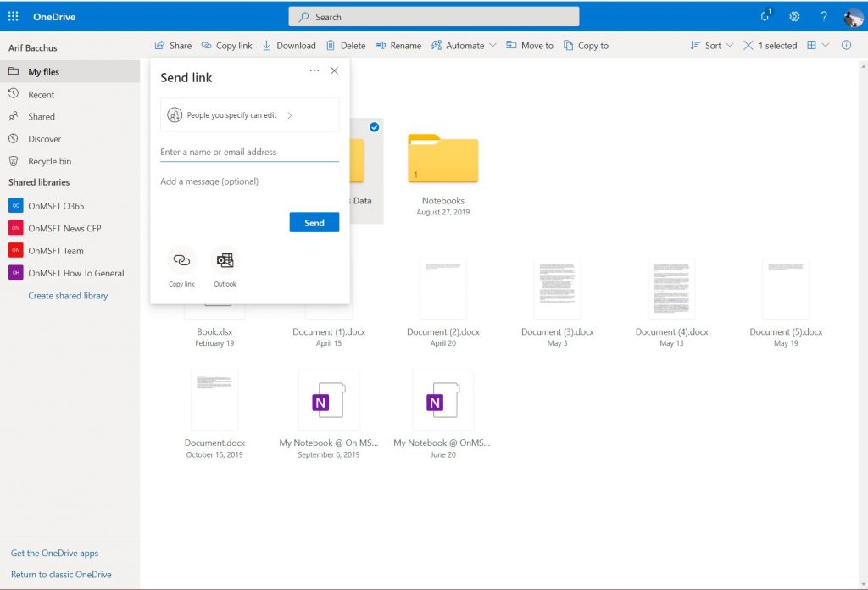Open the app launcher waffle icon
The image size is (868, 590).
point(14,17)
